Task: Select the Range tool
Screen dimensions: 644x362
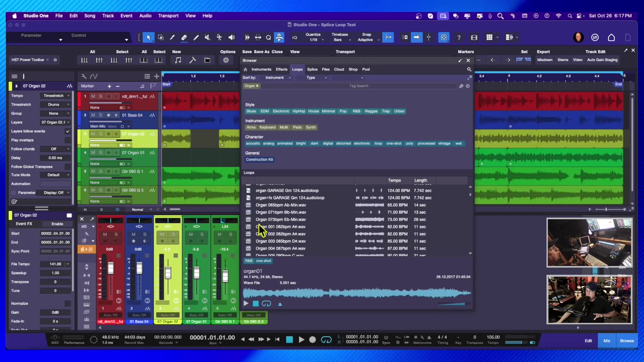Action: click(160, 37)
